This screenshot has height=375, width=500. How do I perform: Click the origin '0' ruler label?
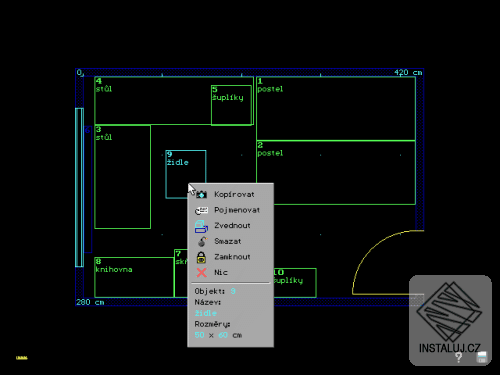[x=79, y=72]
